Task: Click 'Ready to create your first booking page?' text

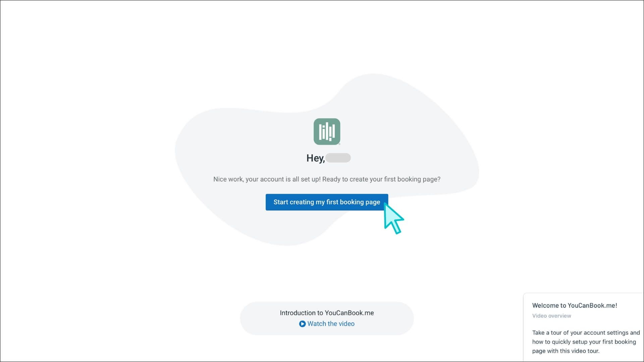Action: [381, 179]
